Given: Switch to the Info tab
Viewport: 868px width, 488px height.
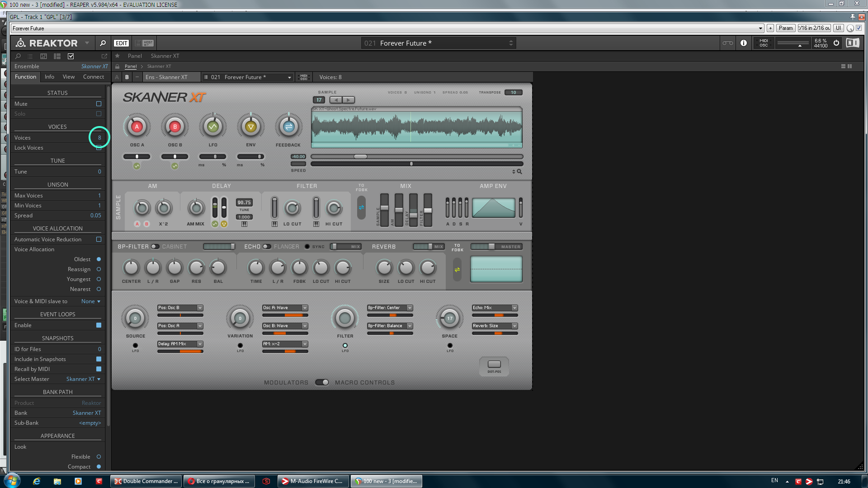Looking at the screenshot, I should 49,77.
